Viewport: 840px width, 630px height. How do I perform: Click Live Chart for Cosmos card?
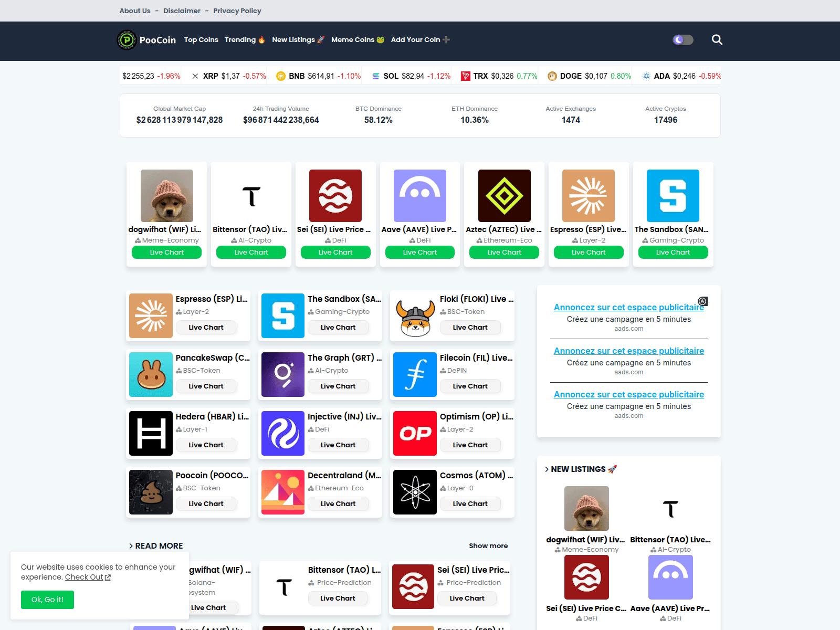pos(470,503)
